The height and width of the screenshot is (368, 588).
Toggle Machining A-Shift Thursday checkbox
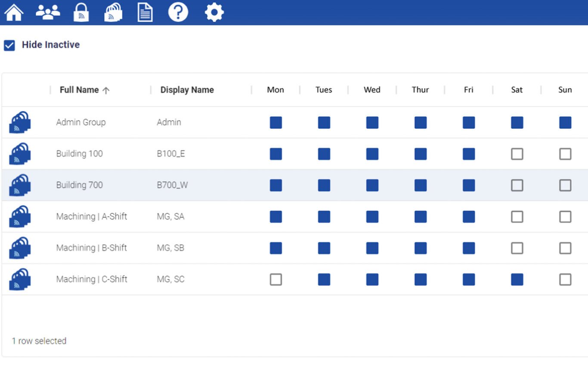tap(421, 217)
